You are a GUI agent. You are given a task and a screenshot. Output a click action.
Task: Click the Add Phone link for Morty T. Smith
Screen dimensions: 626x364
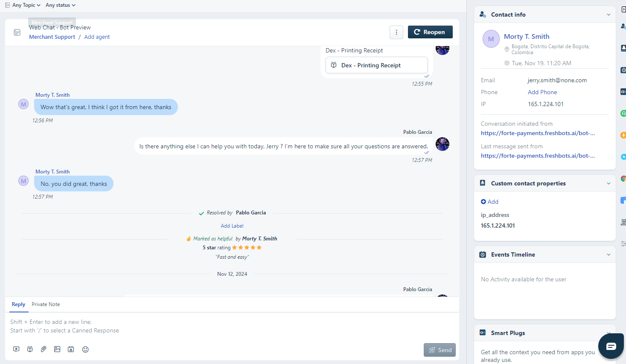click(x=542, y=92)
